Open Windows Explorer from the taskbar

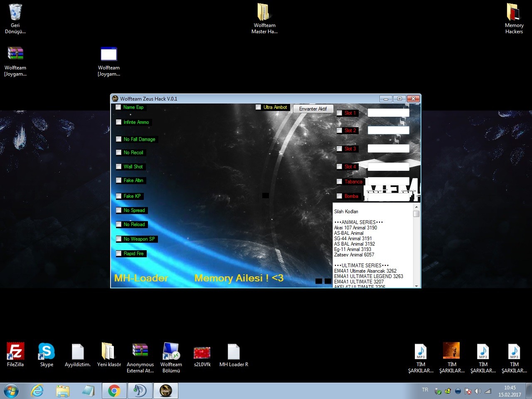coord(63,391)
